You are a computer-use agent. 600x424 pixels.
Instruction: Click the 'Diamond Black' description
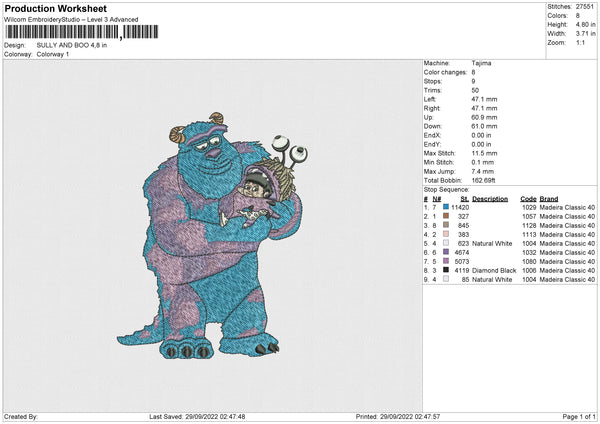494,271
